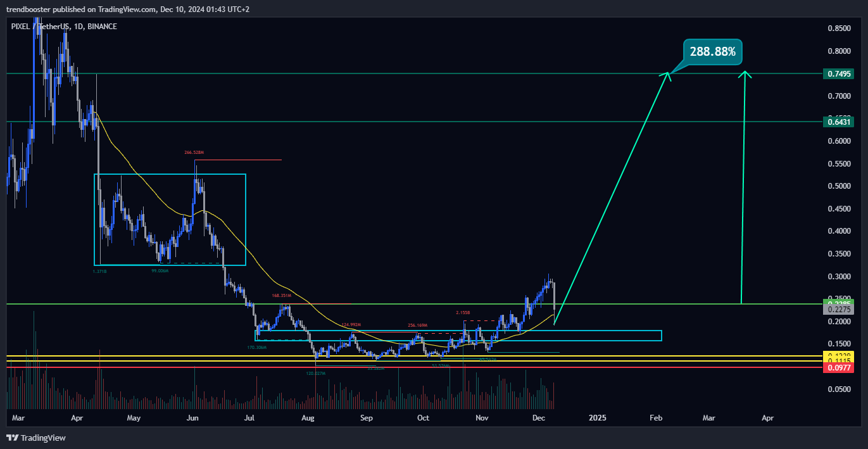868x449 pixels.
Task: Click the 124.992M volume annotation
Action: click(352, 326)
